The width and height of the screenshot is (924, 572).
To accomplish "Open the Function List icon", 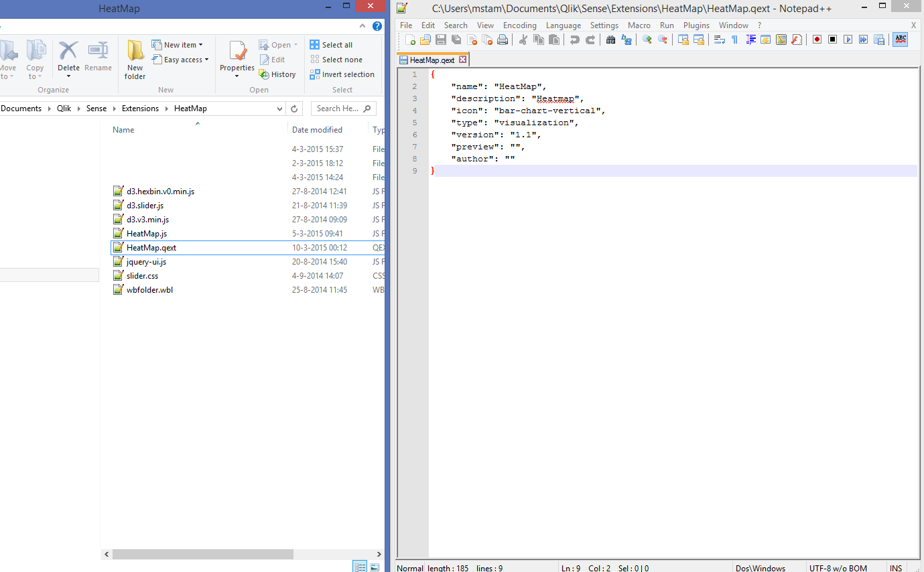I will point(797,40).
